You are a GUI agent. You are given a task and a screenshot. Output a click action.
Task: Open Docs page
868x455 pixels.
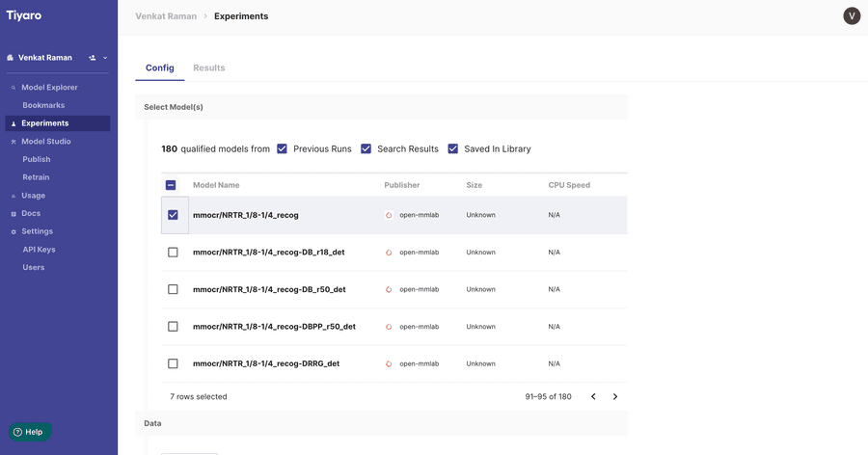pos(31,214)
